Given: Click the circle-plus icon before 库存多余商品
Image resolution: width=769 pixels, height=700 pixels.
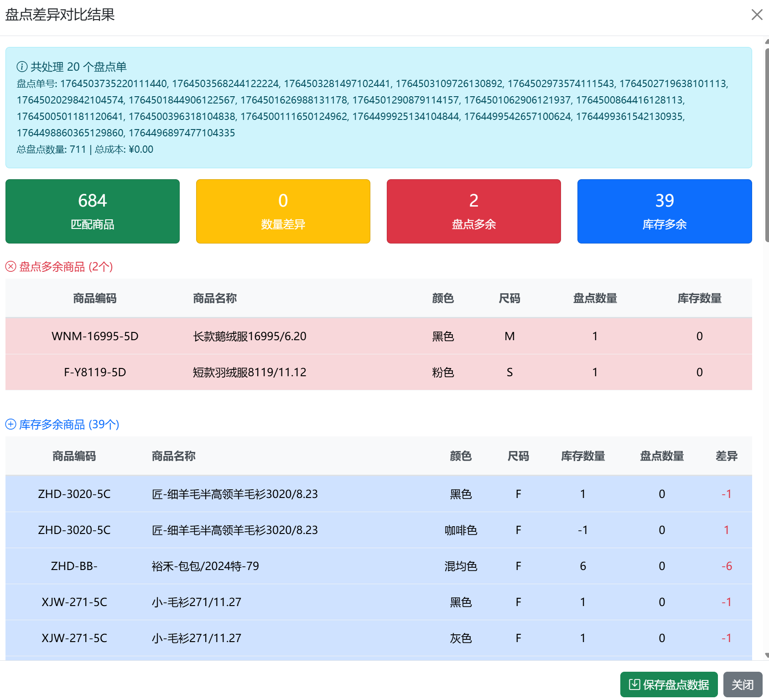Looking at the screenshot, I should click(10, 425).
